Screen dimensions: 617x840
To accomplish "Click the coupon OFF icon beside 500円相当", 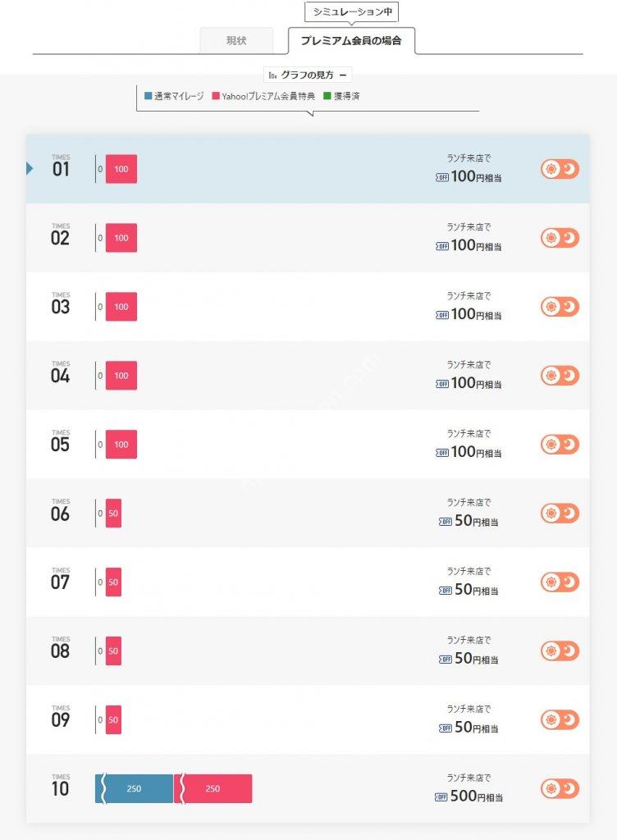I will pos(441,797).
